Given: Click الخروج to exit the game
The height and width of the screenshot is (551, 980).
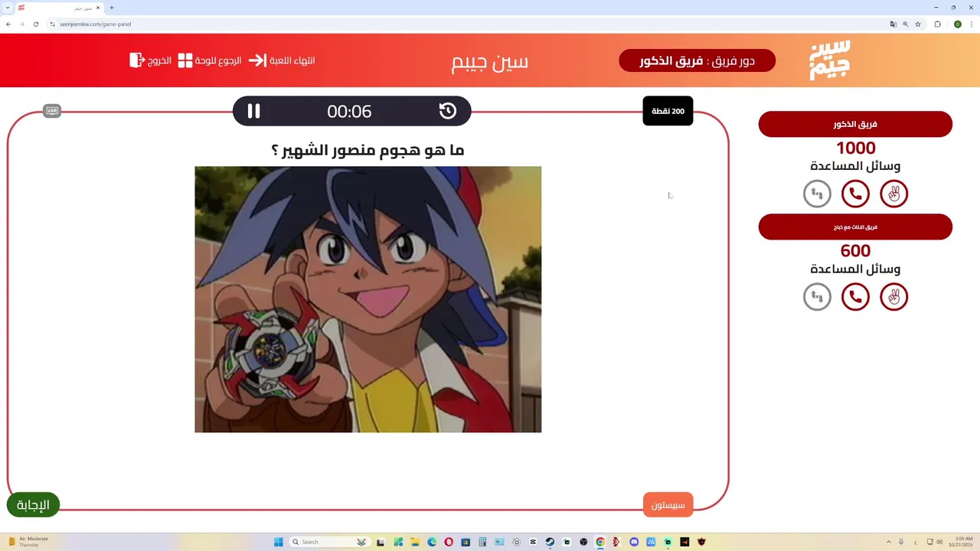Looking at the screenshot, I should 159,60.
